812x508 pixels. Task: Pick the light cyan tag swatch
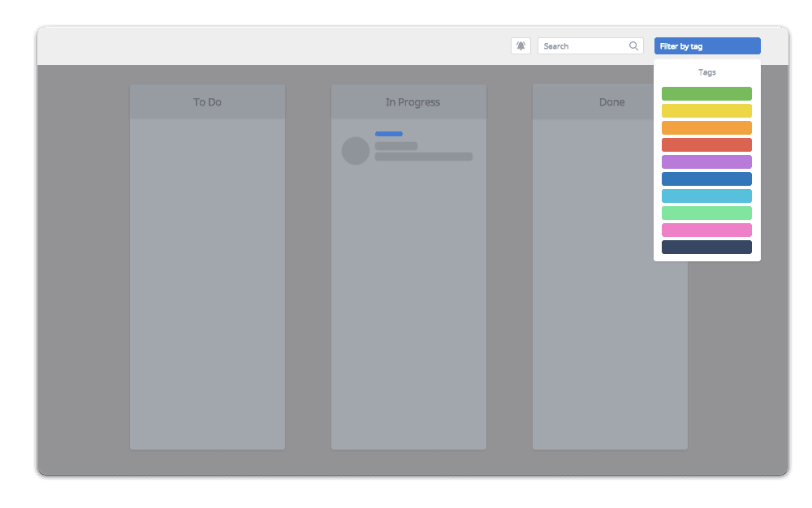[x=706, y=196]
